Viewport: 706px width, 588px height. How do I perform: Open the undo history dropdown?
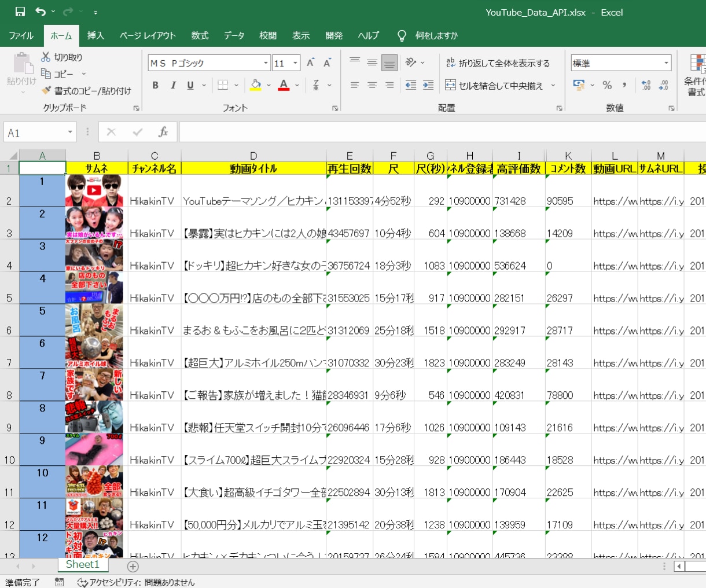[x=53, y=12]
